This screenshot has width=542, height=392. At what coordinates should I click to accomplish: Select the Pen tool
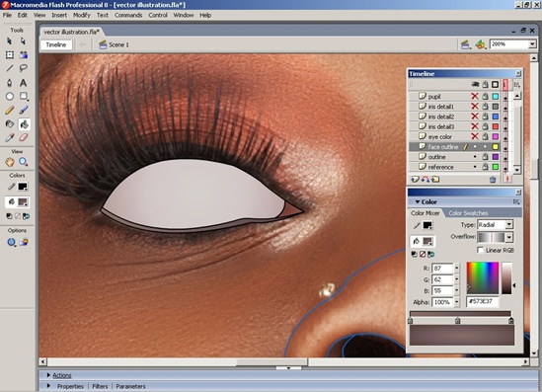click(x=9, y=82)
